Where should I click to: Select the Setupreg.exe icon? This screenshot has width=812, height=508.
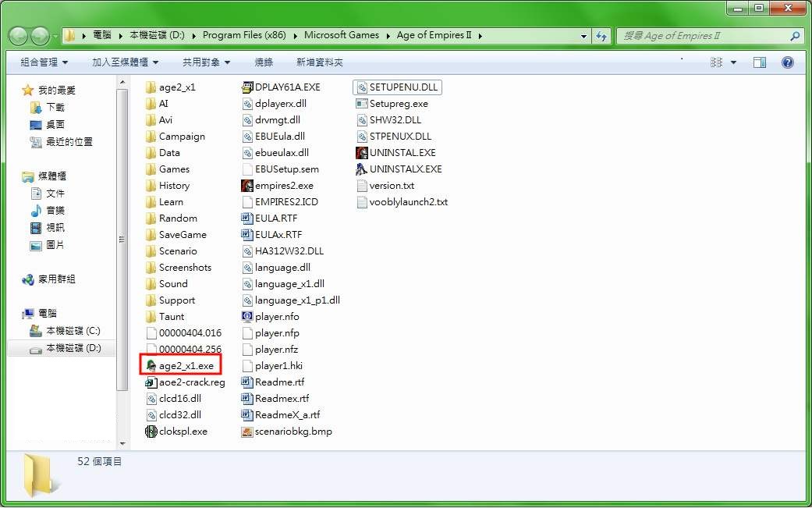[x=362, y=104]
